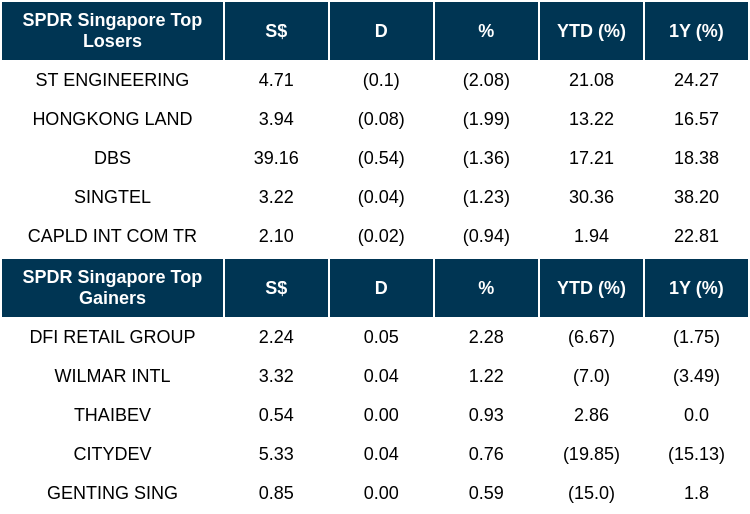
Task: Select the THAIBEV stock name
Action: (x=112, y=415)
